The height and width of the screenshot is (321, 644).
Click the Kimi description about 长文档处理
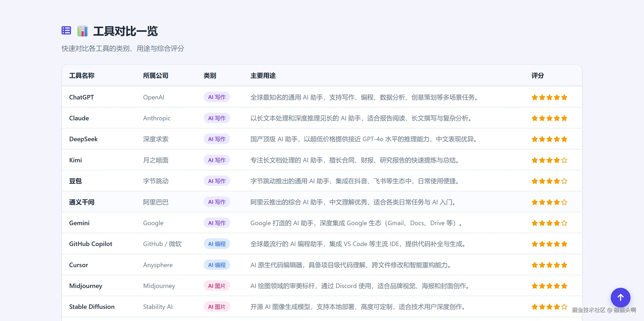point(355,160)
